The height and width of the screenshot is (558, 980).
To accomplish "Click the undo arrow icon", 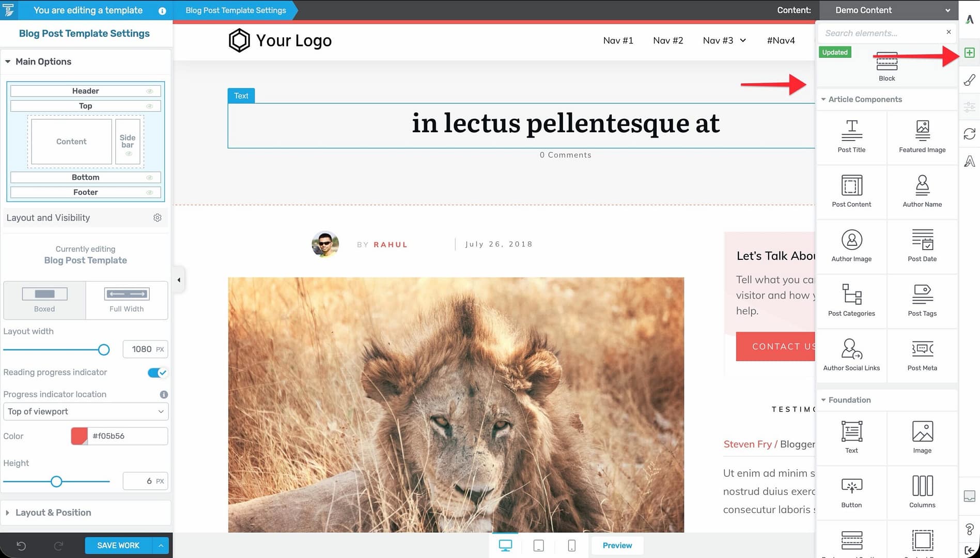I will [21, 546].
